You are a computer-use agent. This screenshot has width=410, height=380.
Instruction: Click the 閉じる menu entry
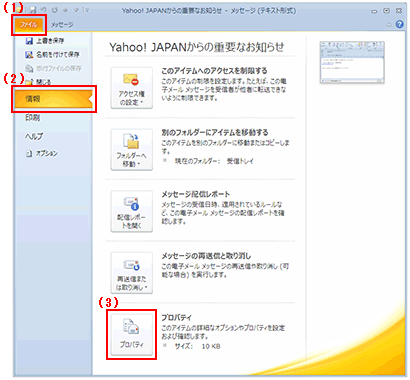click(x=43, y=82)
